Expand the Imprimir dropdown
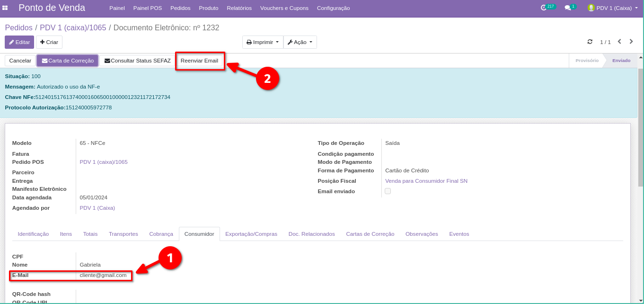This screenshot has width=644, height=304. pyautogui.click(x=263, y=42)
